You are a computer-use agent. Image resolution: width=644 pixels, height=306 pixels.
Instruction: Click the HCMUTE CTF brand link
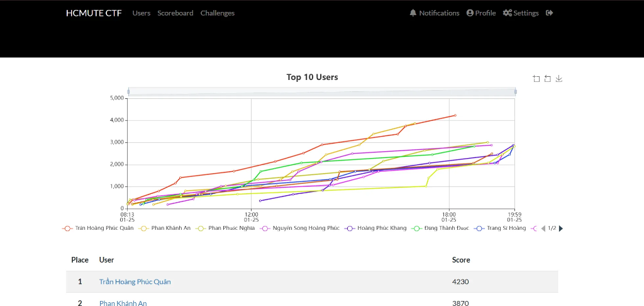(x=94, y=13)
